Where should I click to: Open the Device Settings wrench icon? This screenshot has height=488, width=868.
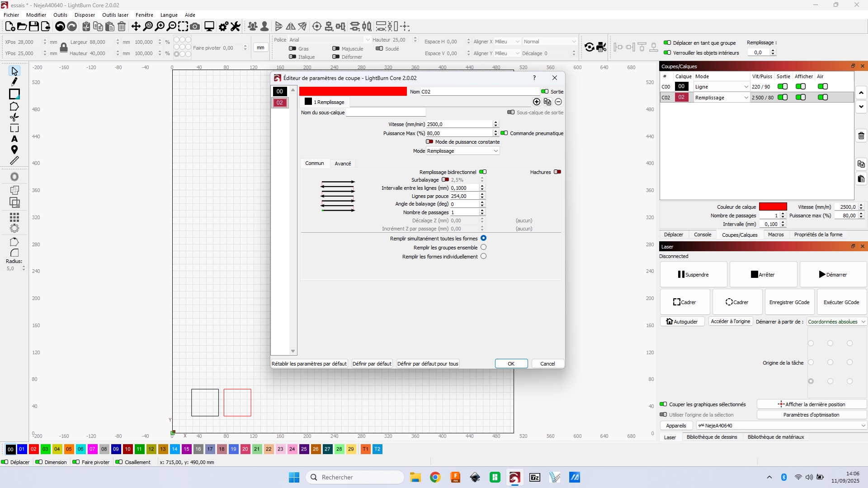click(x=235, y=27)
